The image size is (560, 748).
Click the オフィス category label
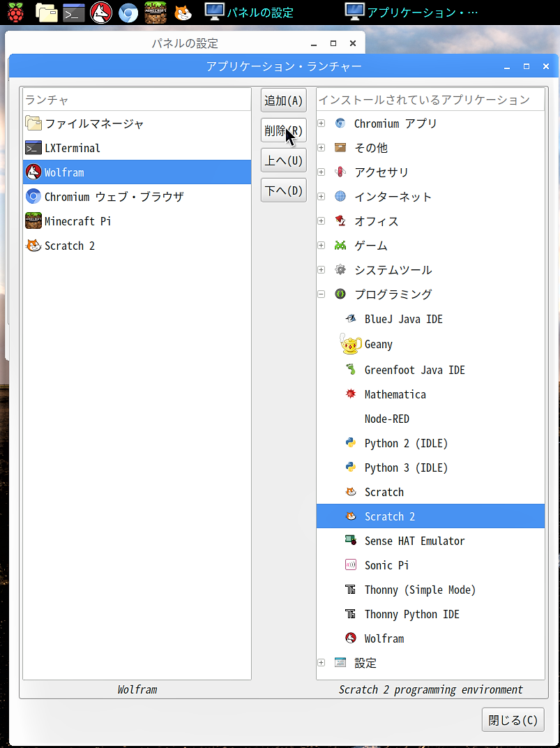[377, 221]
